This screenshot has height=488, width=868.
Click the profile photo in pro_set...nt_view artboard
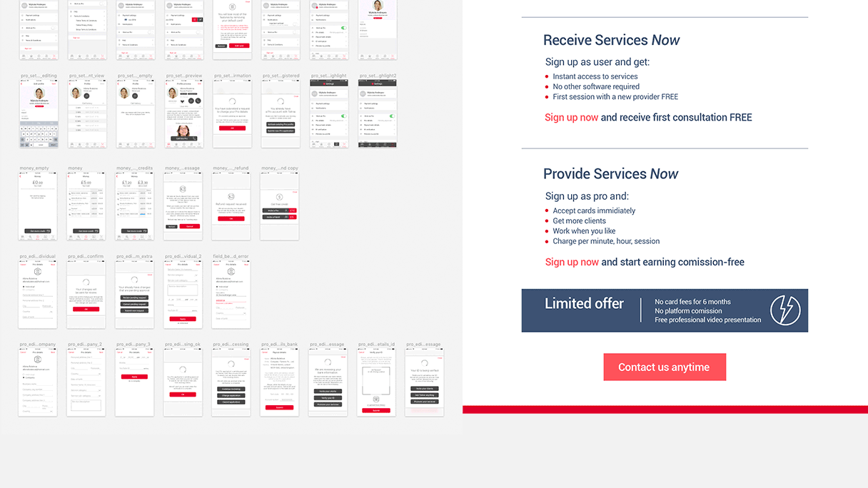point(76,93)
